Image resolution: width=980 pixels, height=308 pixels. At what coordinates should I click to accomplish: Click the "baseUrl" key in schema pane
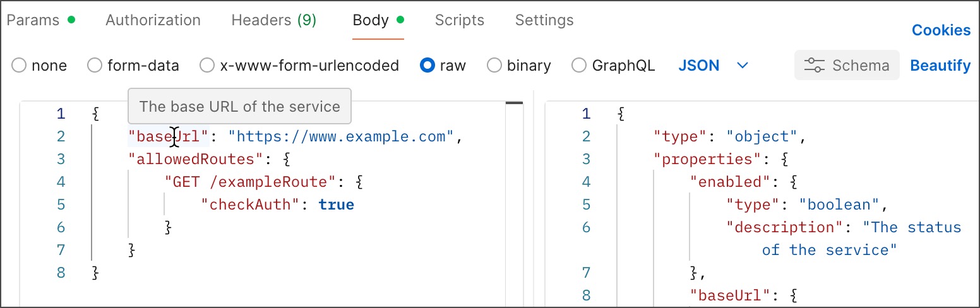click(x=731, y=295)
